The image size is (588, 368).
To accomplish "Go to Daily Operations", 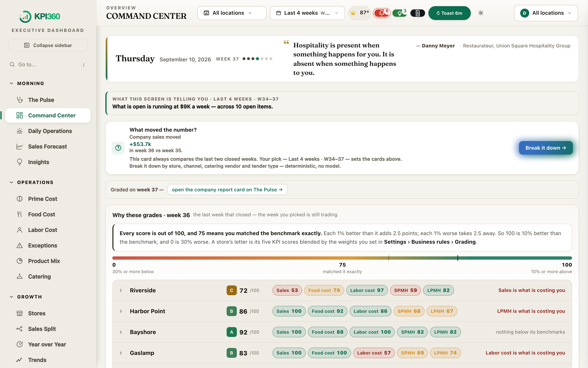I will click(x=48, y=131).
